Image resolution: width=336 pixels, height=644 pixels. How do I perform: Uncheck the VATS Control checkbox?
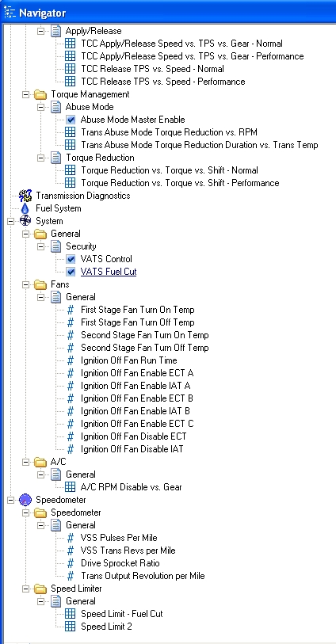coord(71,259)
